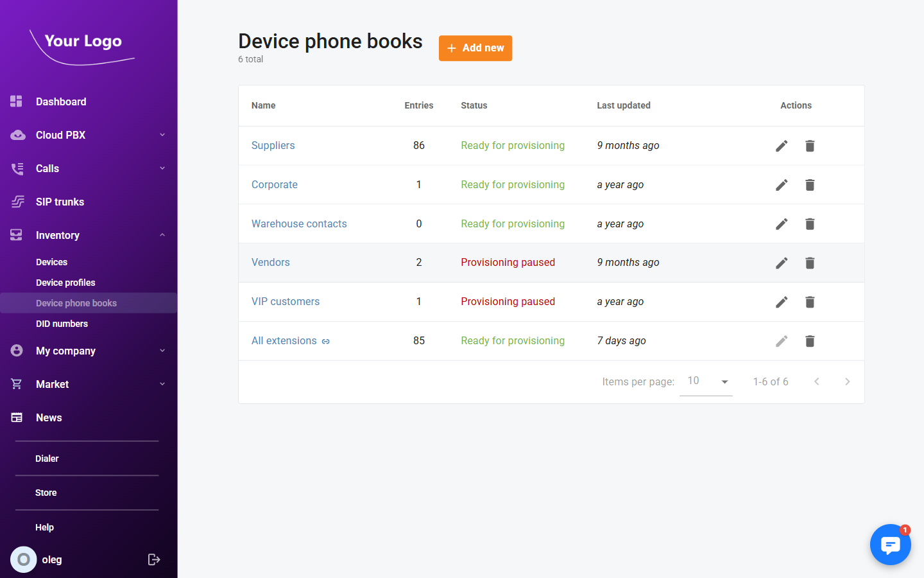The height and width of the screenshot is (578, 924).
Task: Expand the Cloud PBX section
Action: pyautogui.click(x=162, y=135)
